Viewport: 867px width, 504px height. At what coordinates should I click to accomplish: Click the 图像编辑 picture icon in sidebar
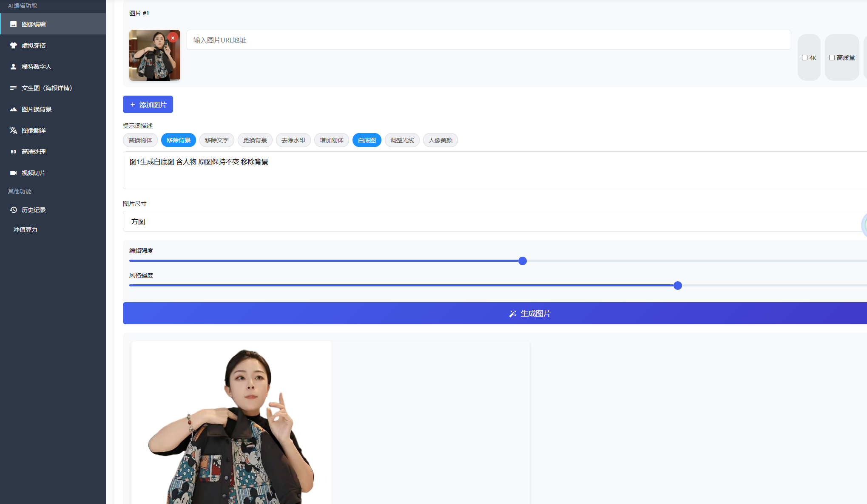pyautogui.click(x=14, y=24)
